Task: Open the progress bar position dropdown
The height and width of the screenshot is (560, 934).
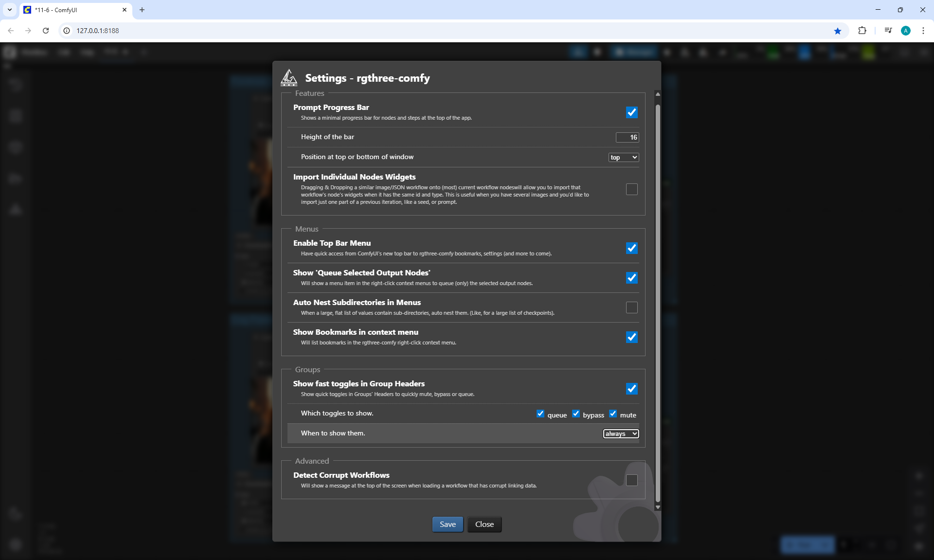Action: [x=623, y=157]
